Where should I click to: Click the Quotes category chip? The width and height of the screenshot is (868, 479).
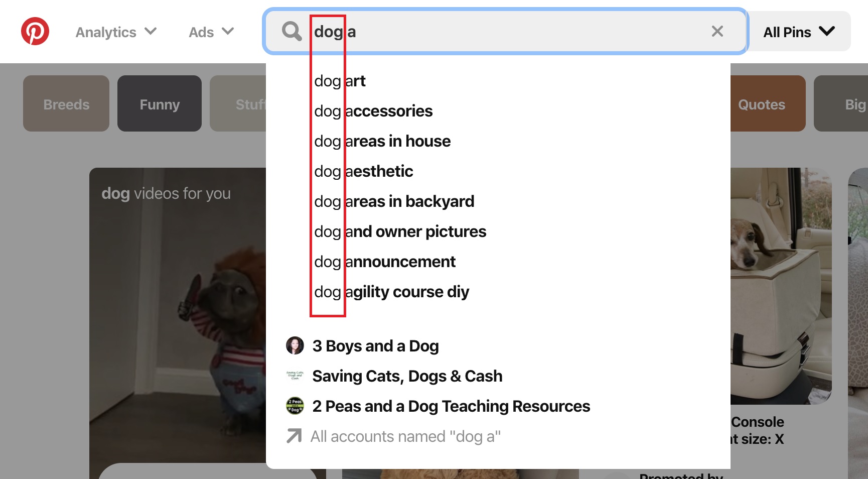(762, 103)
